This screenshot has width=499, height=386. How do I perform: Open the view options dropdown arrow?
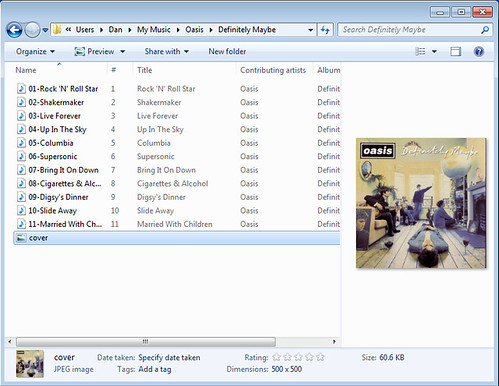click(x=434, y=51)
